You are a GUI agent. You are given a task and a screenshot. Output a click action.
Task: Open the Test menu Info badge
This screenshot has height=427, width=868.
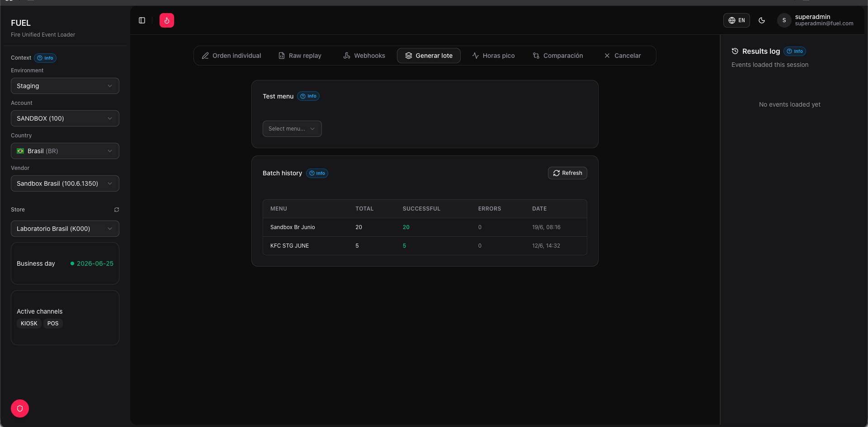(308, 96)
